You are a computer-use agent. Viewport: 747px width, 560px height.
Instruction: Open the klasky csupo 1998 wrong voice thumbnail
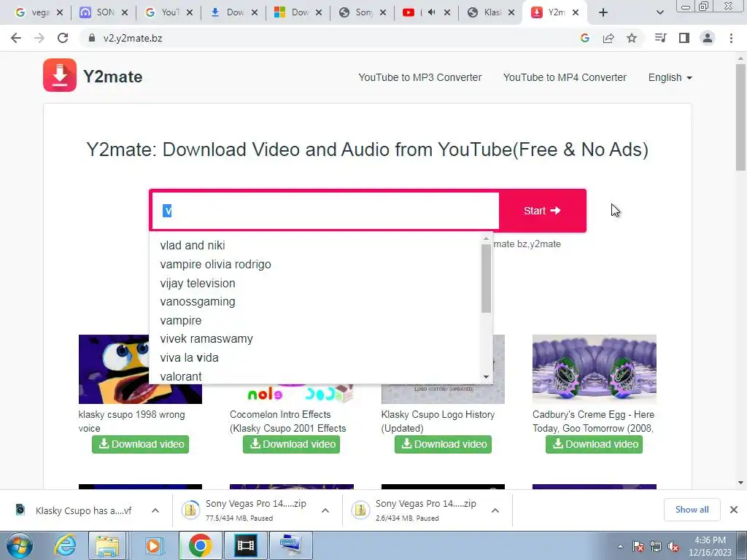[x=115, y=369]
